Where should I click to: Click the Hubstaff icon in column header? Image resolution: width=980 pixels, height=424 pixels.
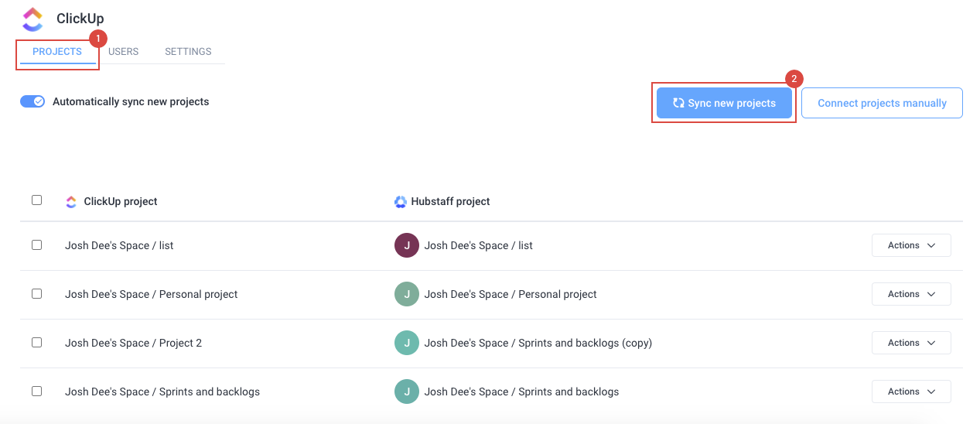click(400, 202)
